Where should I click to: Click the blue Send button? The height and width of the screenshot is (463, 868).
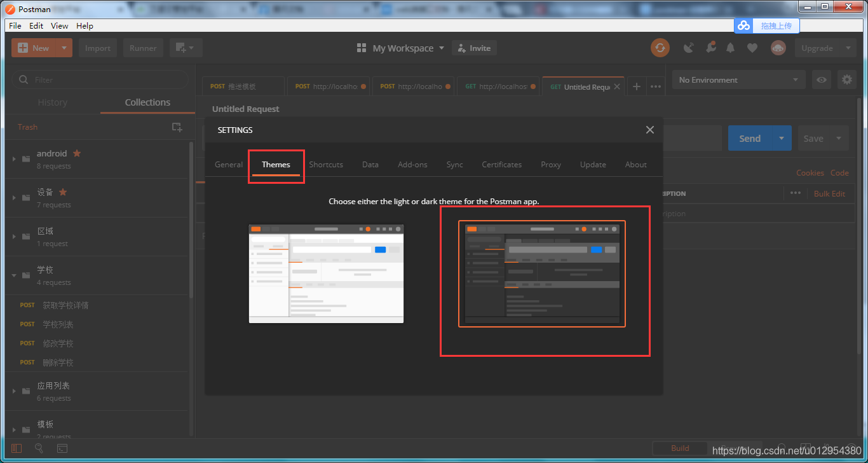point(750,138)
